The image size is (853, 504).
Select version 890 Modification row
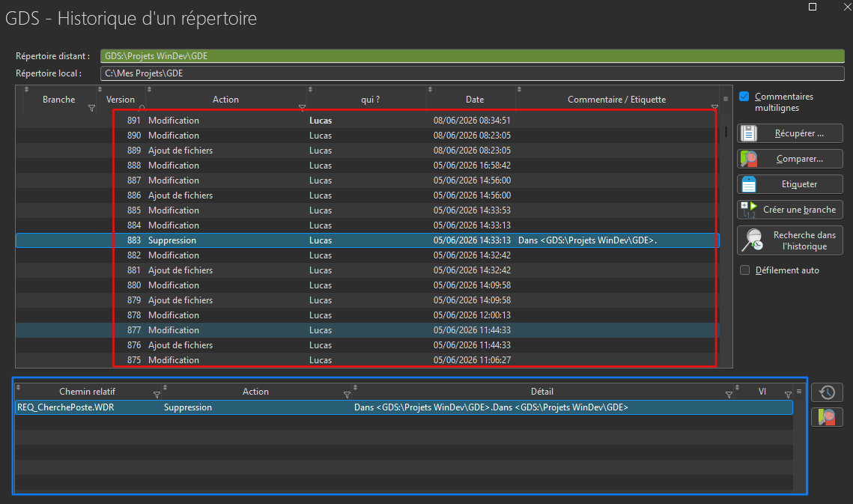point(368,136)
